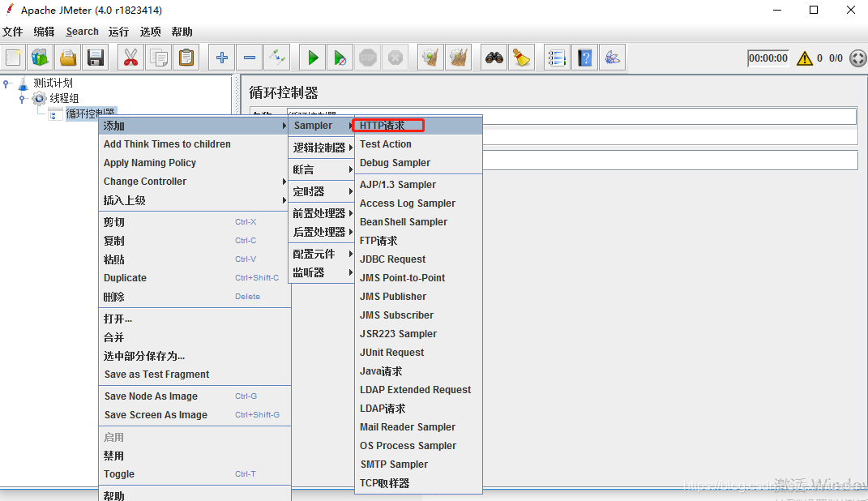This screenshot has height=501, width=868.
Task: Click the Help question mark icon
Action: [584, 58]
